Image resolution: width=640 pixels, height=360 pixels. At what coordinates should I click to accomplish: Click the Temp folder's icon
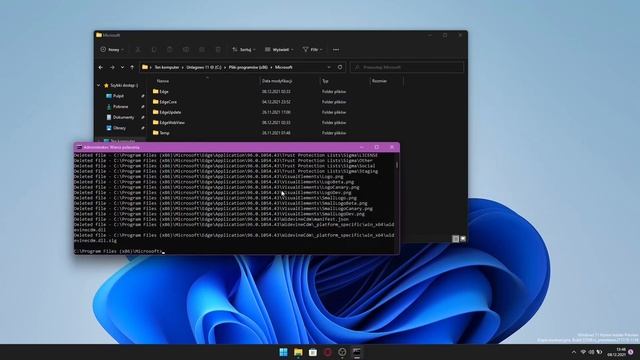click(x=156, y=133)
